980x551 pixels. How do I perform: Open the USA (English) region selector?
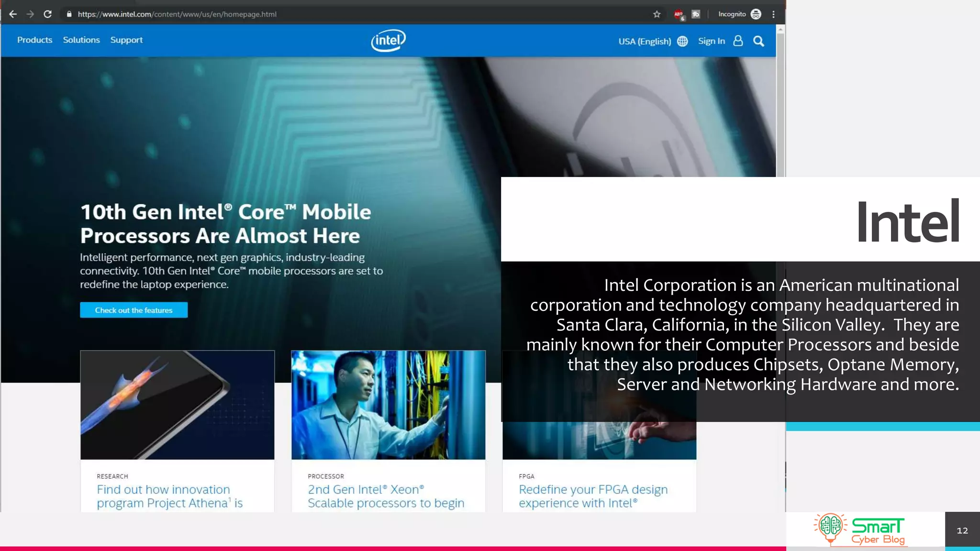pos(645,41)
